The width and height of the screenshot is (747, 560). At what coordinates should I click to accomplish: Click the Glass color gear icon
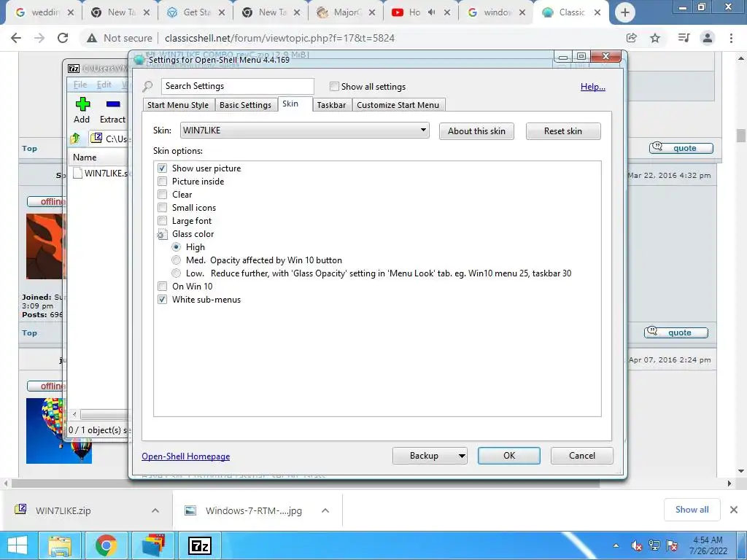pyautogui.click(x=162, y=234)
